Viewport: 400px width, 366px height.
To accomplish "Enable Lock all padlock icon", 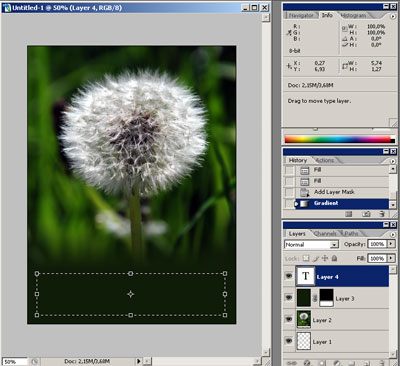I will [x=334, y=258].
